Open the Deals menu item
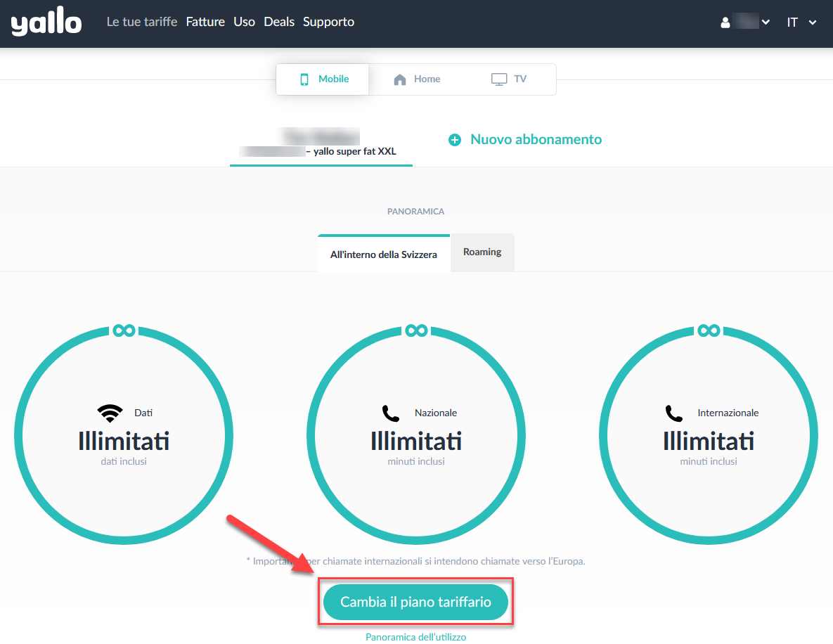This screenshot has width=833, height=644. pyautogui.click(x=279, y=22)
